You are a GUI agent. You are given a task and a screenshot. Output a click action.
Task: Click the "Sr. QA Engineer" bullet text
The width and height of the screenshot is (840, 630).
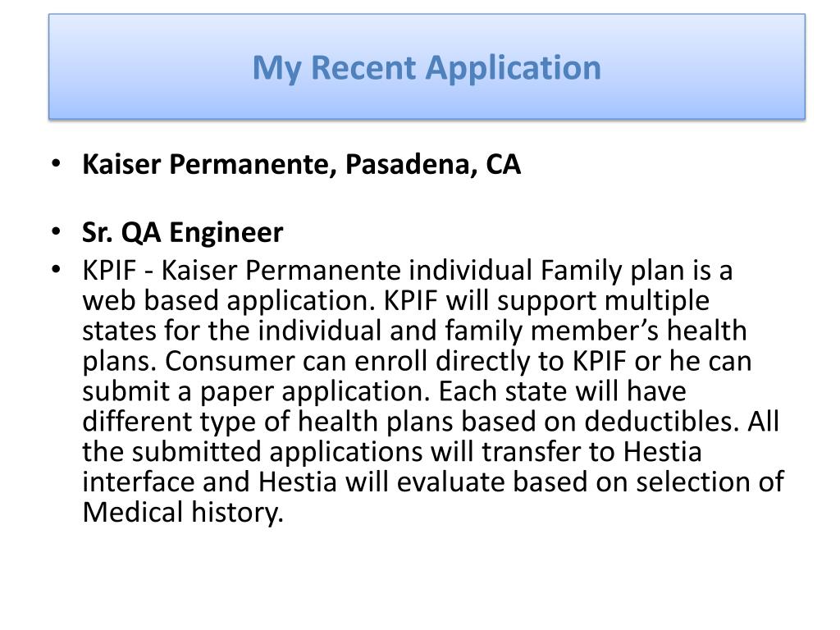click(182, 233)
